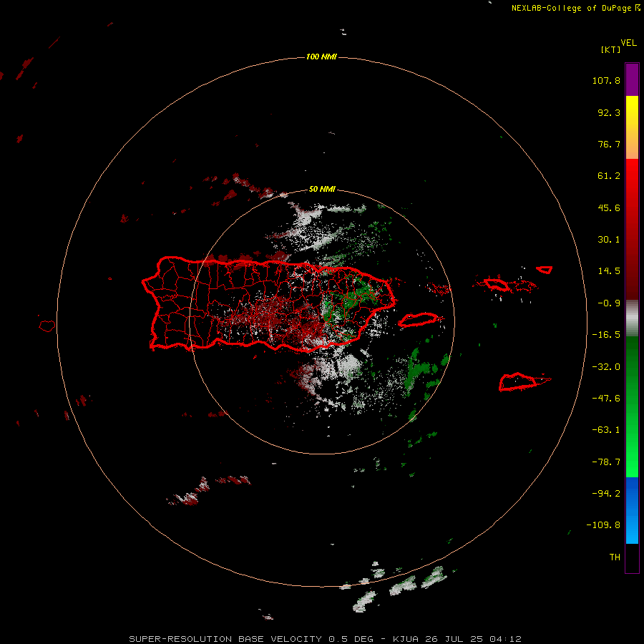The height and width of the screenshot is (644, 644).
Task: Click the VEL legend title
Action: (628, 43)
